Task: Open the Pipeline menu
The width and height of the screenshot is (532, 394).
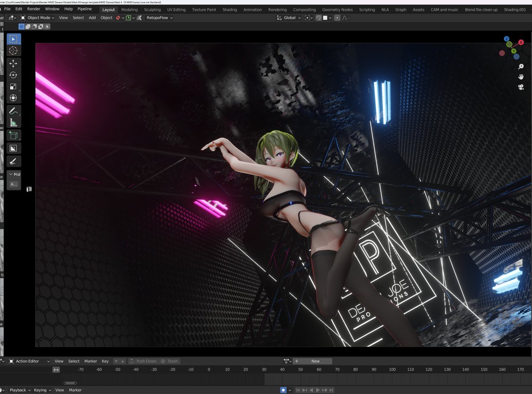Action: (x=85, y=9)
